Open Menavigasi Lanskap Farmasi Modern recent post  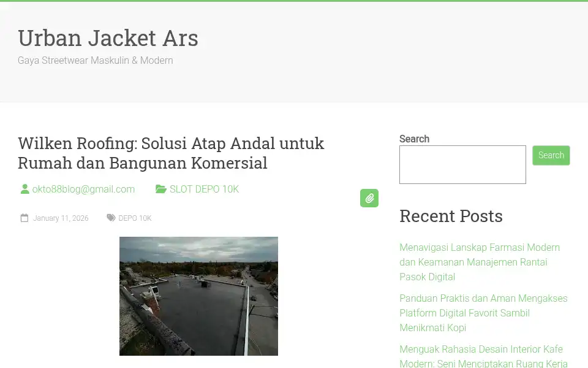click(x=480, y=262)
